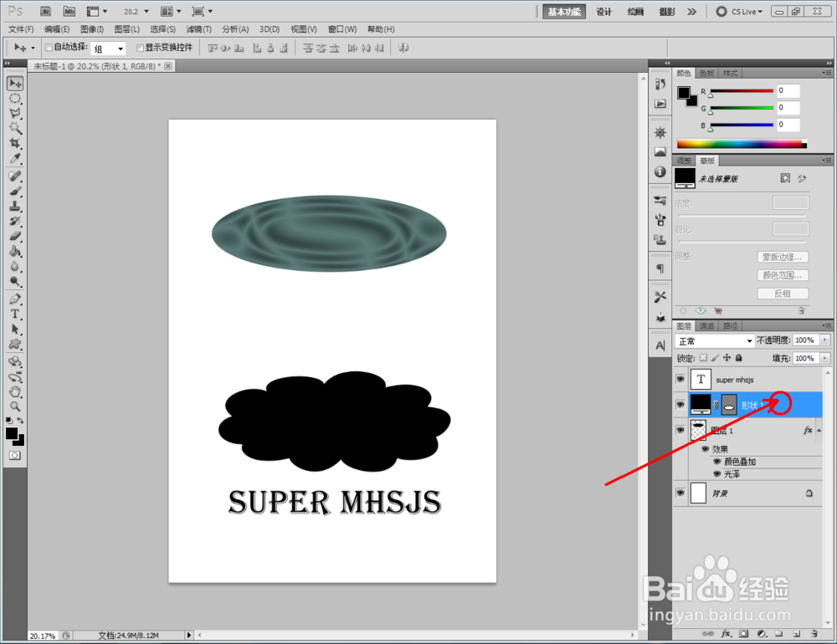The height and width of the screenshot is (644, 837).
Task: Open Mini Bridge from top bar
Action: [69, 11]
